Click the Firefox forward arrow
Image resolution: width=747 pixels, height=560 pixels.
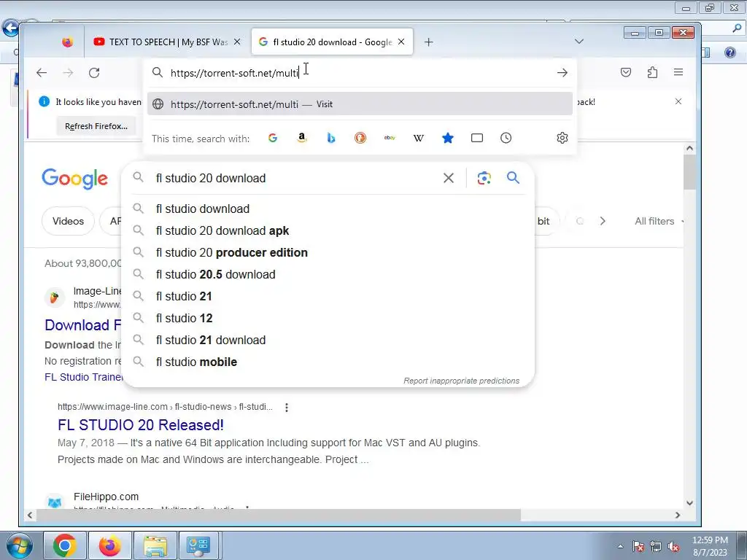pos(68,72)
